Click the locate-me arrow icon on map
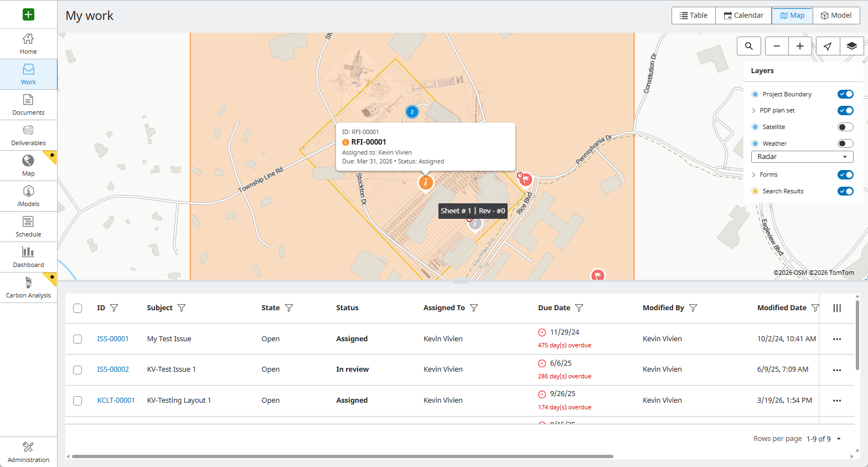This screenshot has height=467, width=868. point(828,46)
